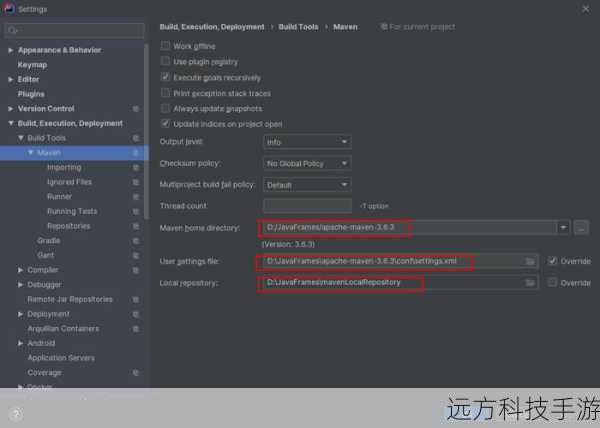Click the project-level icon next to Compiler

[x=135, y=270]
